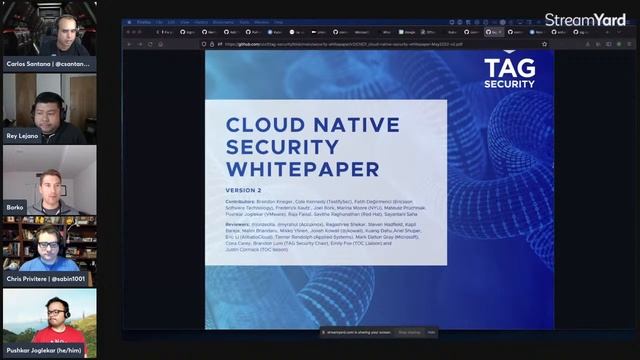Viewport: 640px width, 360px height.
Task: Reload the page in the browser
Action: click(x=150, y=44)
